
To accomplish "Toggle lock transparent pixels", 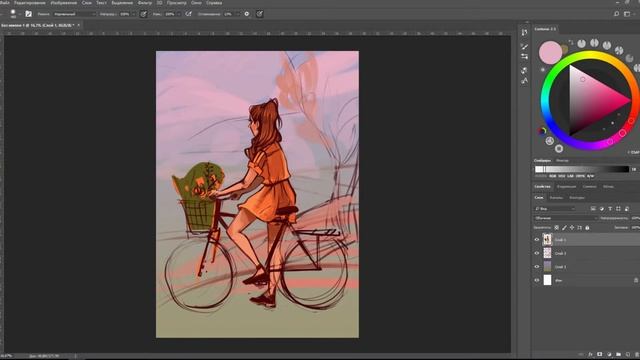I will [556, 227].
